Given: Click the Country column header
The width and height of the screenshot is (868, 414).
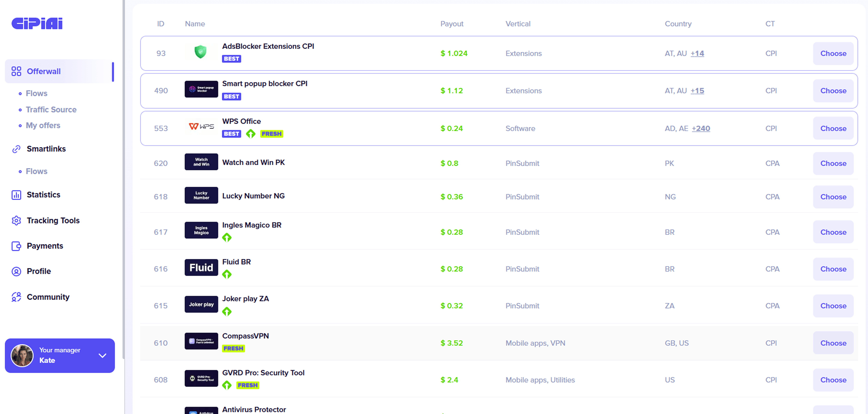Looking at the screenshot, I should point(678,24).
